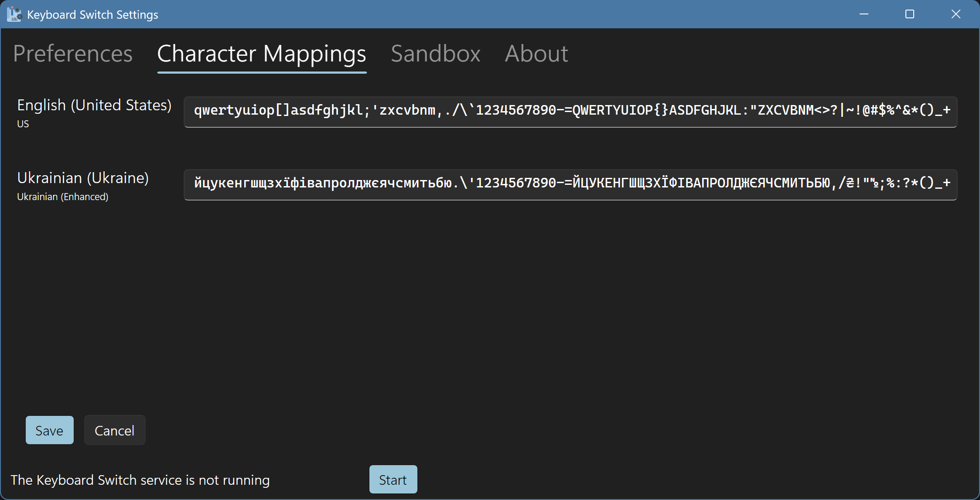Image resolution: width=980 pixels, height=500 pixels.
Task: Click the Cancel button
Action: (115, 430)
